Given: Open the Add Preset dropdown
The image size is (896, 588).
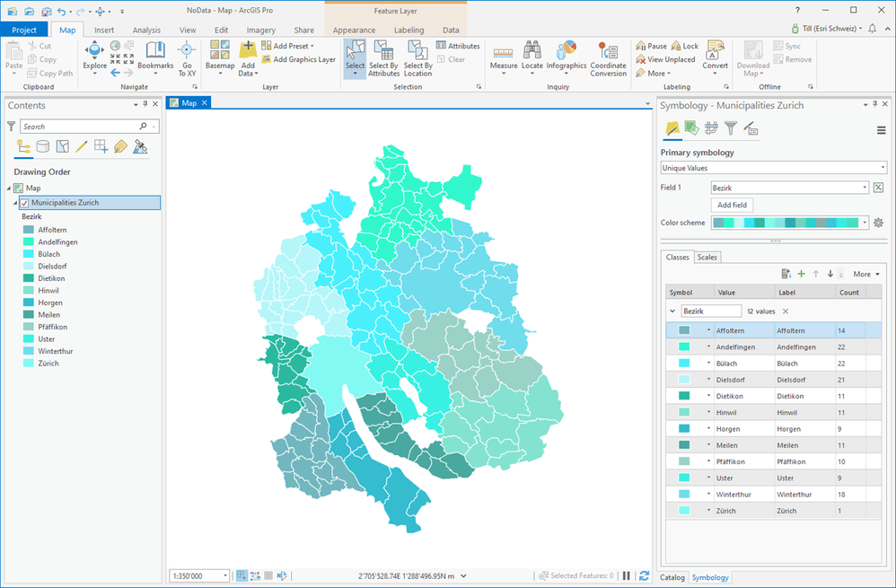Looking at the screenshot, I should coord(288,46).
